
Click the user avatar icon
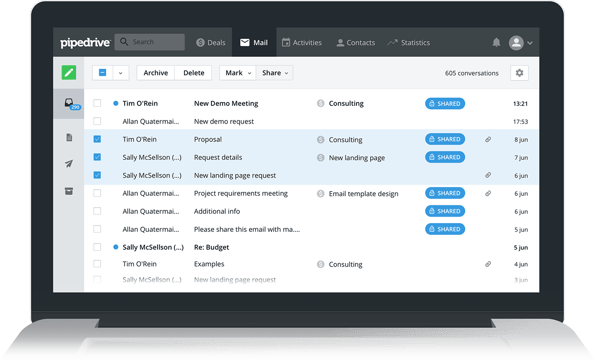pyautogui.click(x=516, y=42)
